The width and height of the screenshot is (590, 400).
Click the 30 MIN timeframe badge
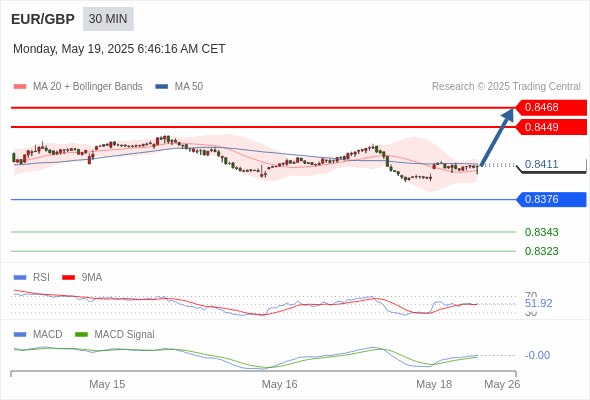point(108,19)
